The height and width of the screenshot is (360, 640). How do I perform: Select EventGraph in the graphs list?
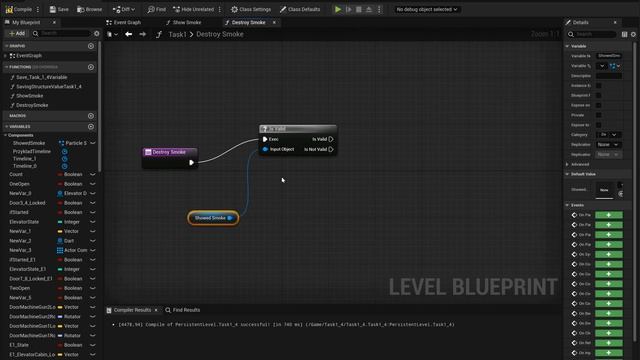coord(29,56)
